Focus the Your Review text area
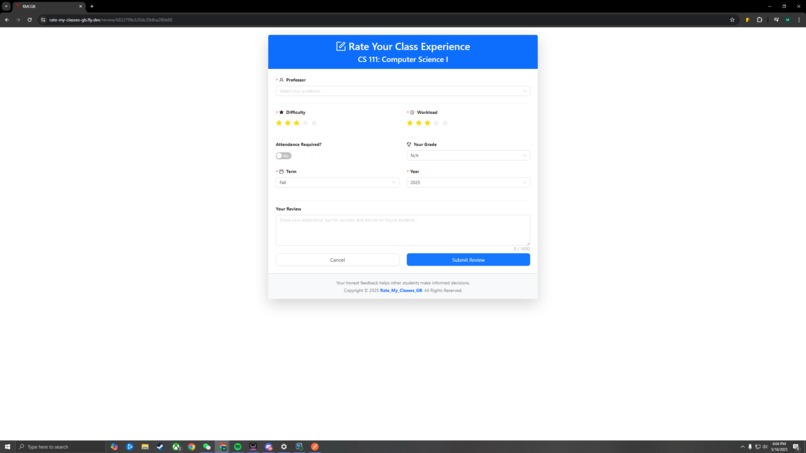This screenshot has width=806, height=453. coord(402,230)
